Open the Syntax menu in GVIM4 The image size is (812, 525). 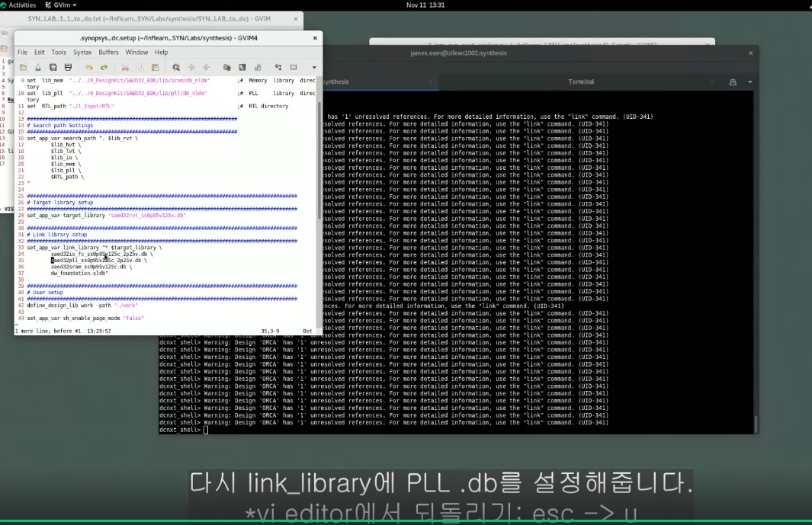pos(82,53)
